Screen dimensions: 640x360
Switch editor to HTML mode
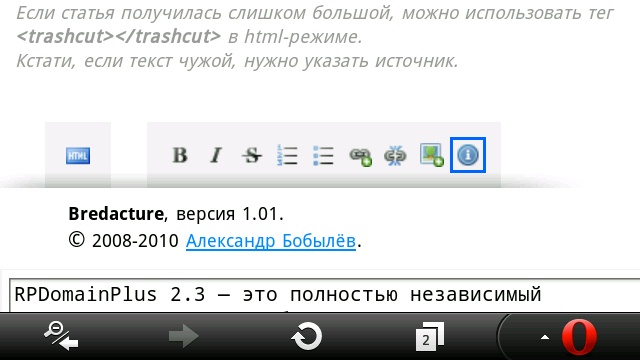click(78, 156)
